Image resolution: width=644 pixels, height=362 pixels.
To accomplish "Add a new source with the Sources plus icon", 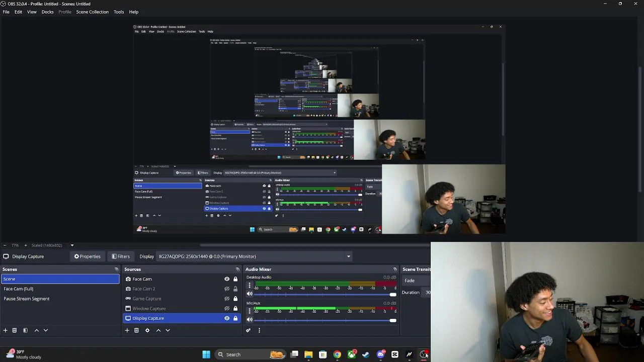I will (x=127, y=330).
